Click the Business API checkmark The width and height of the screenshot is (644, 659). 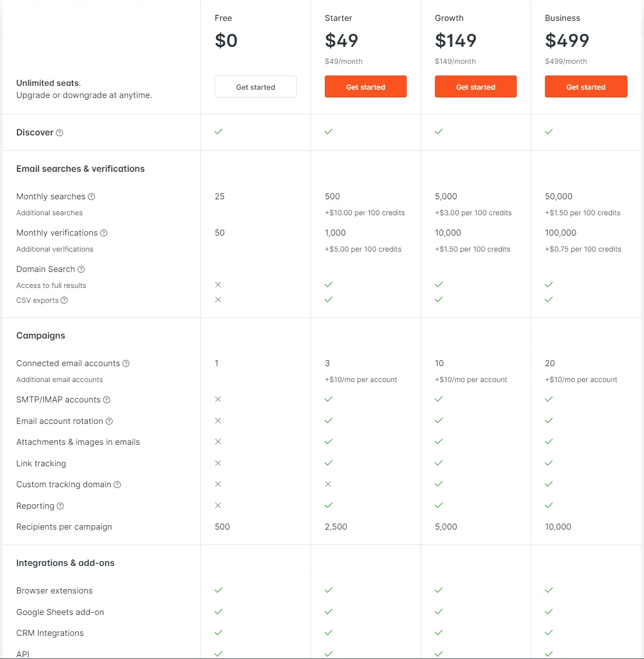pyautogui.click(x=549, y=654)
